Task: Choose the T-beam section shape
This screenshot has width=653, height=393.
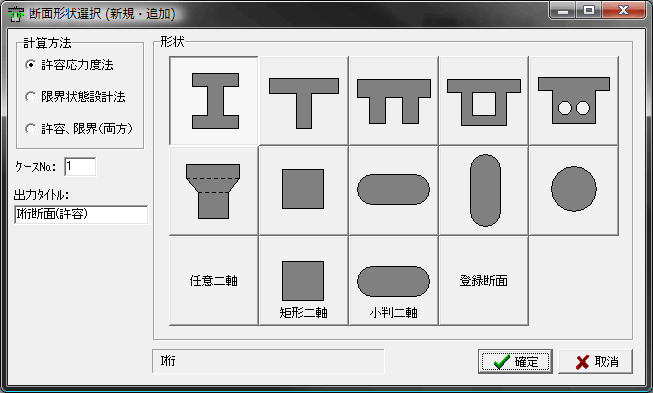Action: [304, 101]
